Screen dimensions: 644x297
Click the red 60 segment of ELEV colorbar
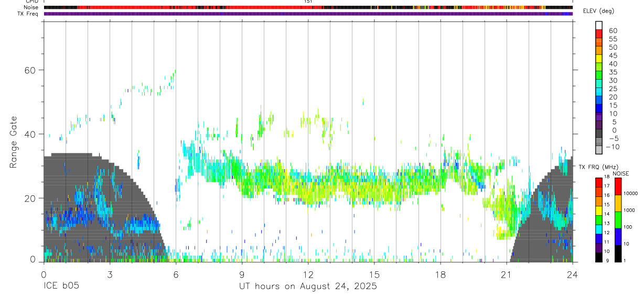[599, 34]
